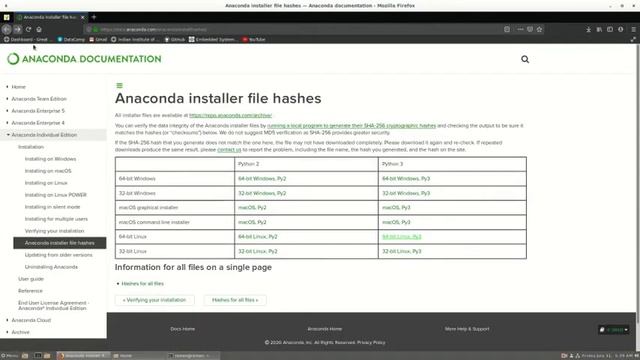Open GitHub bookmark

(175, 40)
